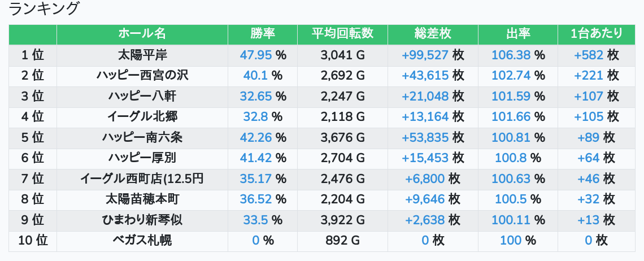Select the 総差枚 column header
This screenshot has width=644, height=261.
click(x=433, y=34)
